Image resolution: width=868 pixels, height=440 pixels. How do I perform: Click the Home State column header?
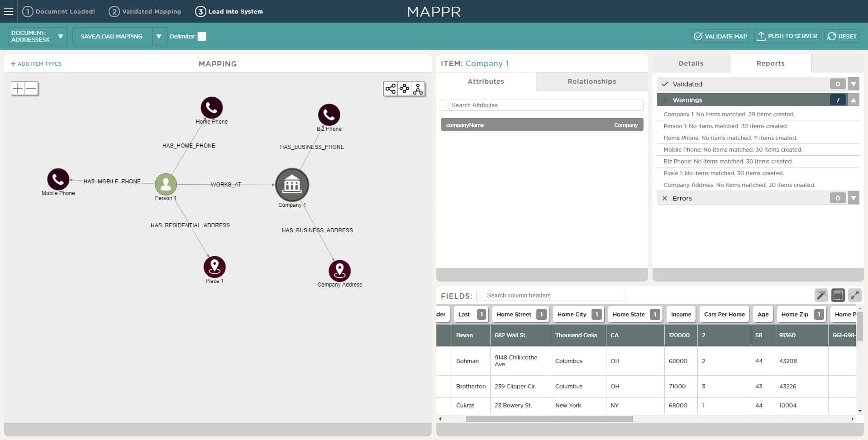pos(635,314)
